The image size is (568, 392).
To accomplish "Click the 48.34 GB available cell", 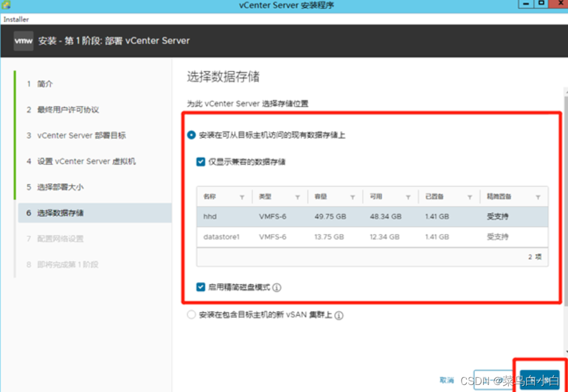I will 385,216.
